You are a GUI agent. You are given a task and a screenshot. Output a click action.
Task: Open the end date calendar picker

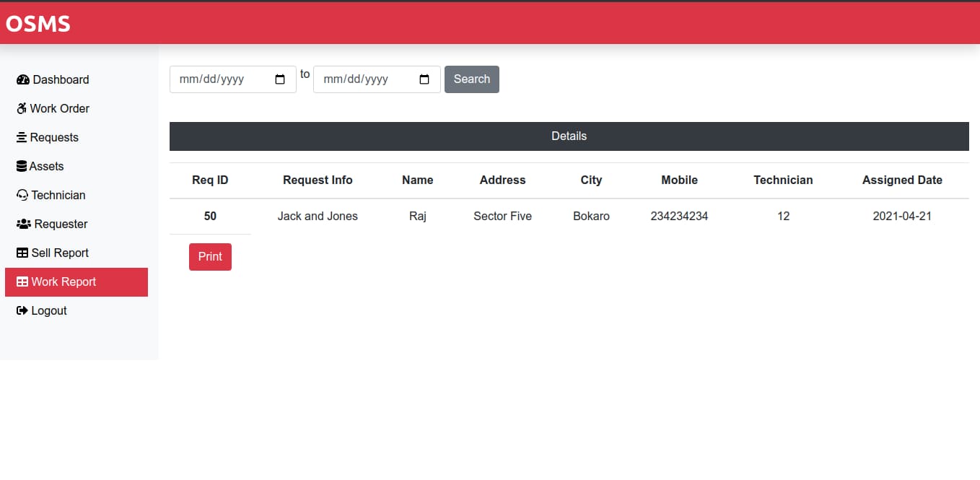(x=424, y=79)
